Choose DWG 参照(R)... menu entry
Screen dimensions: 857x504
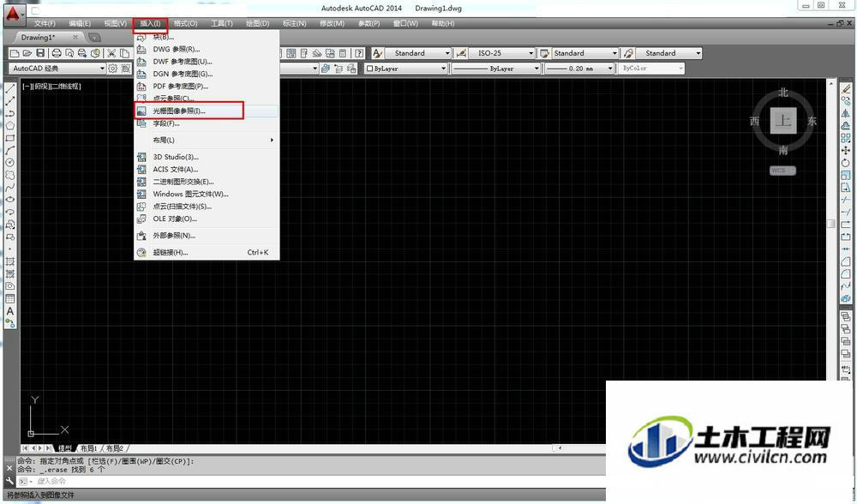click(207, 49)
